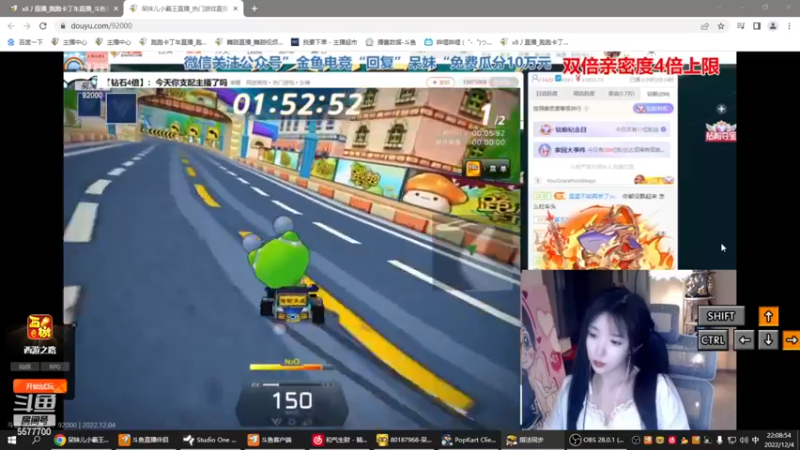Open the 哔哩哔哩 bookmark
This screenshot has height=450, width=800.
[457, 42]
